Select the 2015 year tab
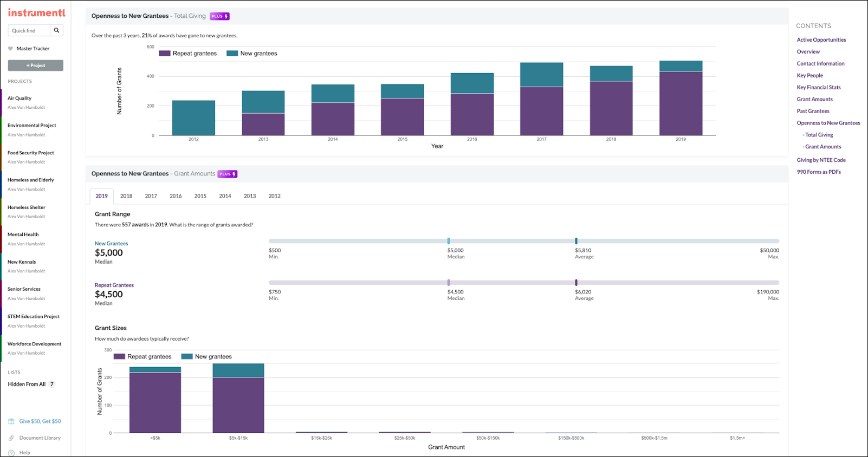The image size is (868, 457). tap(200, 196)
